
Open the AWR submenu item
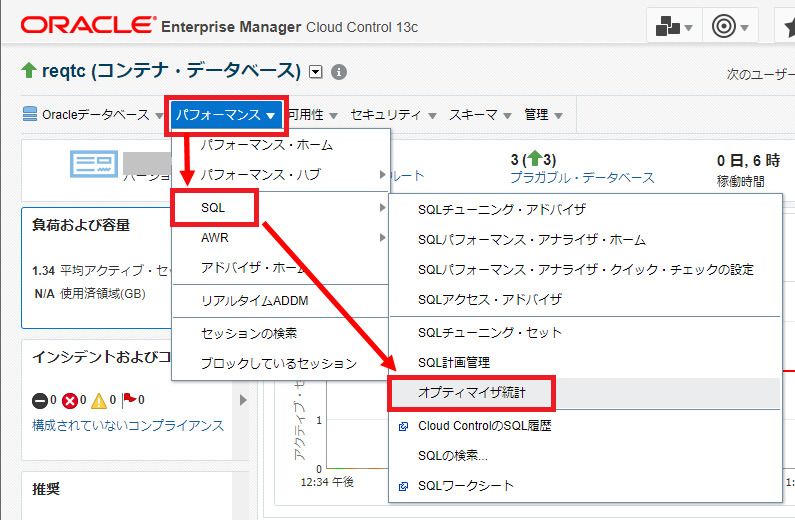[x=216, y=237]
